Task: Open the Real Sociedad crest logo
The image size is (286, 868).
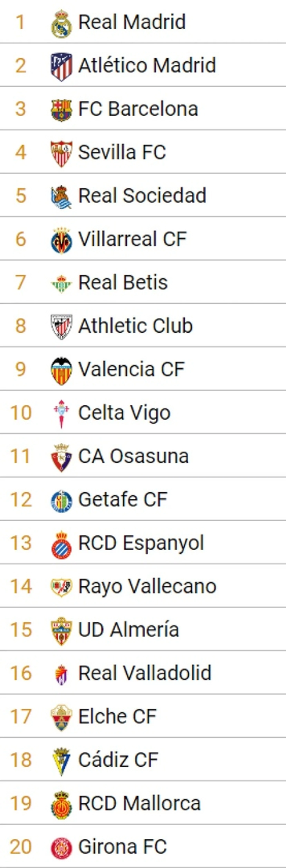Action: 61,197
